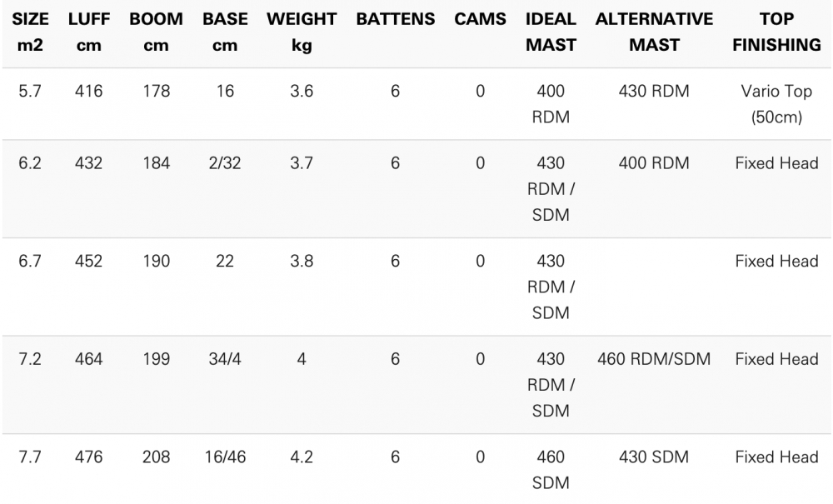
Task: Click the 34/4 base value
Action: (x=225, y=360)
